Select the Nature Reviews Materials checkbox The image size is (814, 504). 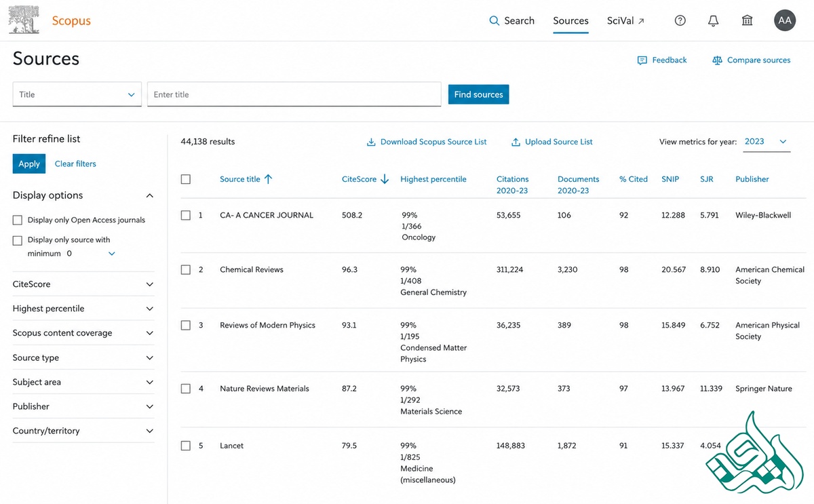[x=186, y=389]
